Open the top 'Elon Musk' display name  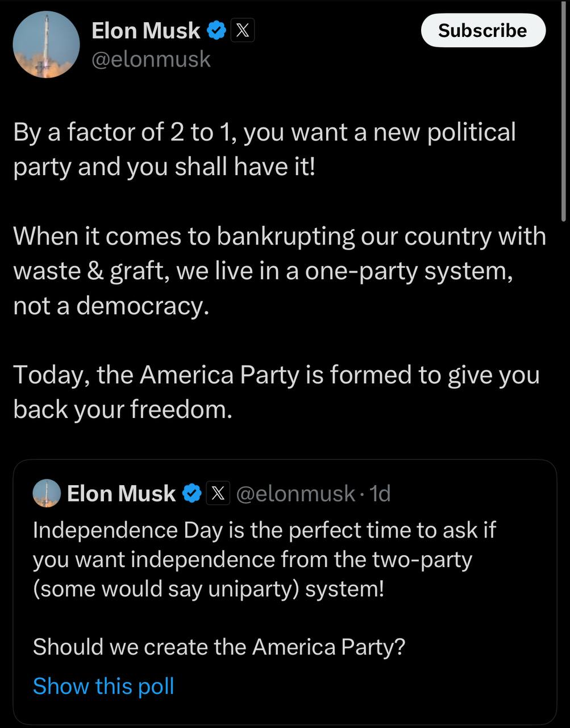pyautogui.click(x=146, y=31)
